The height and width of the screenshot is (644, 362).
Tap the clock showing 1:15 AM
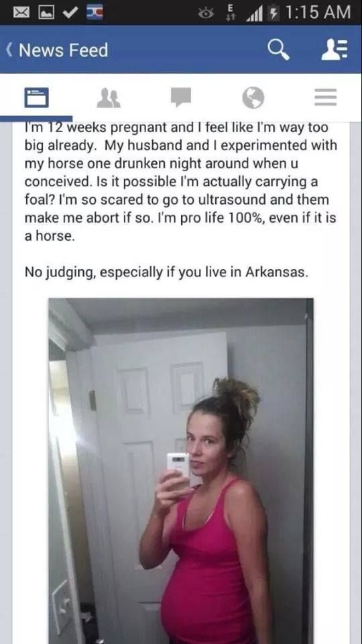[318, 12]
